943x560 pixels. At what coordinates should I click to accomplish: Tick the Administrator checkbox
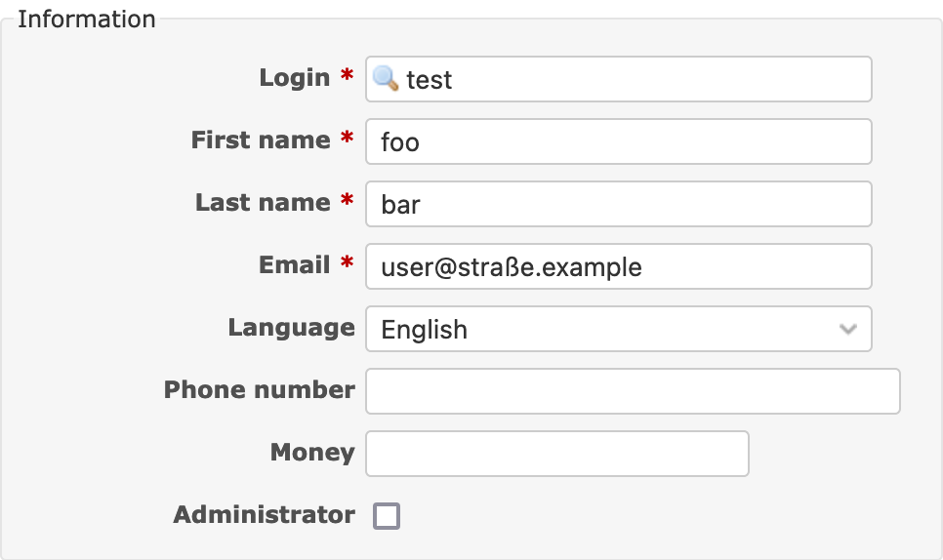[387, 515]
